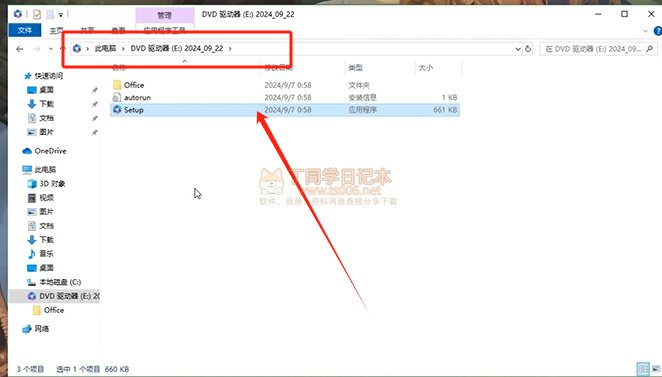Click the 661 KB size cell

point(445,110)
